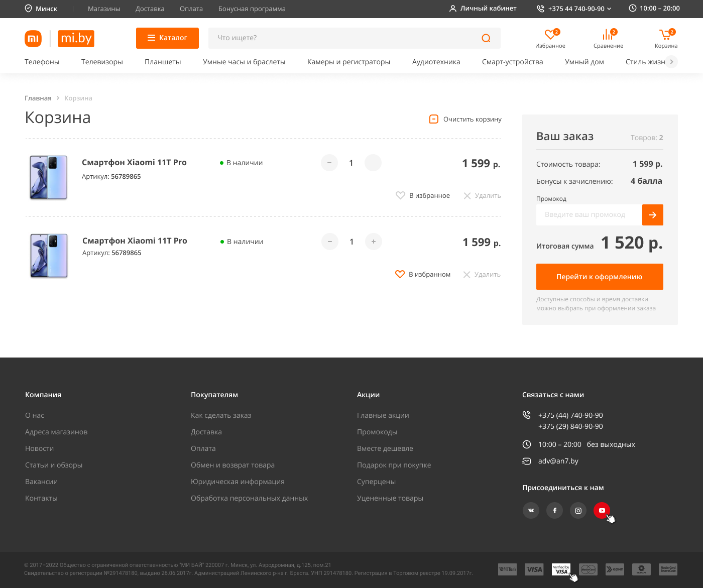Delete the first smartphone from cart

click(x=482, y=195)
